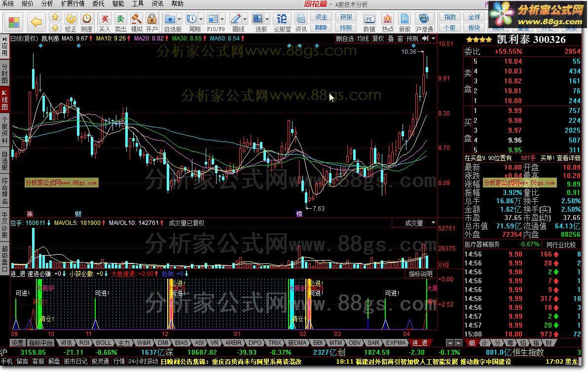588x372 pixels.
Task: Toggle the 均线 moving average display
Action: pos(363,38)
